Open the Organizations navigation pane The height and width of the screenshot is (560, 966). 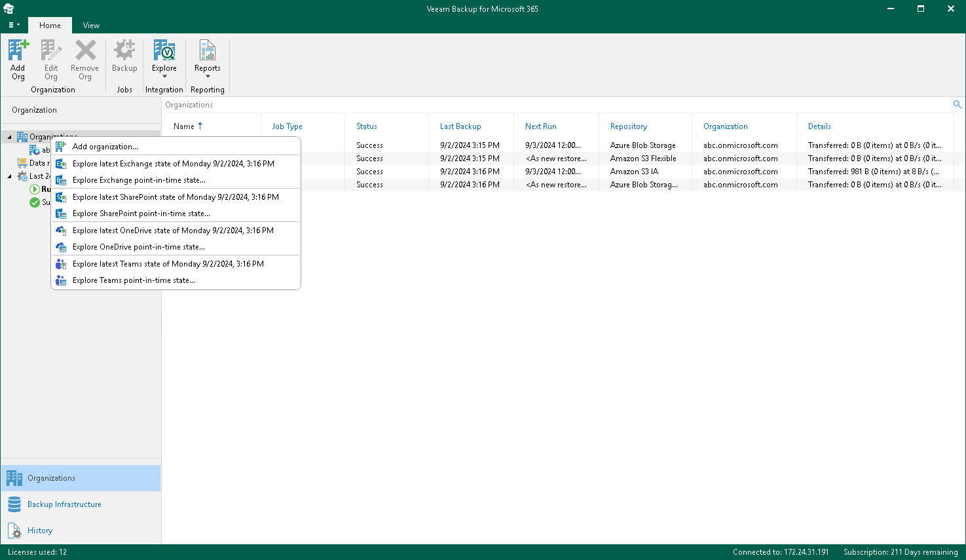pyautogui.click(x=81, y=478)
